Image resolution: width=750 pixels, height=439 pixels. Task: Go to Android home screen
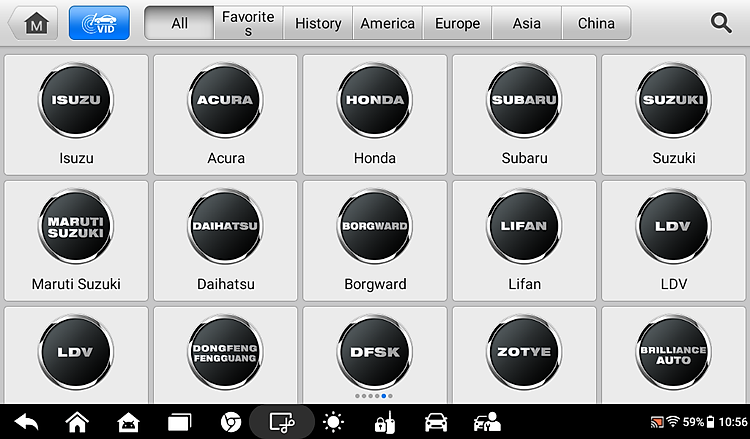[77, 422]
